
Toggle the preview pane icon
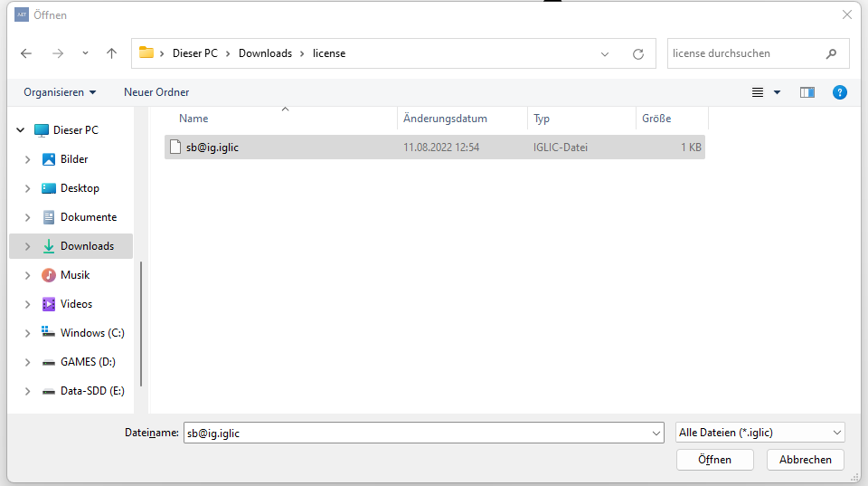(807, 92)
